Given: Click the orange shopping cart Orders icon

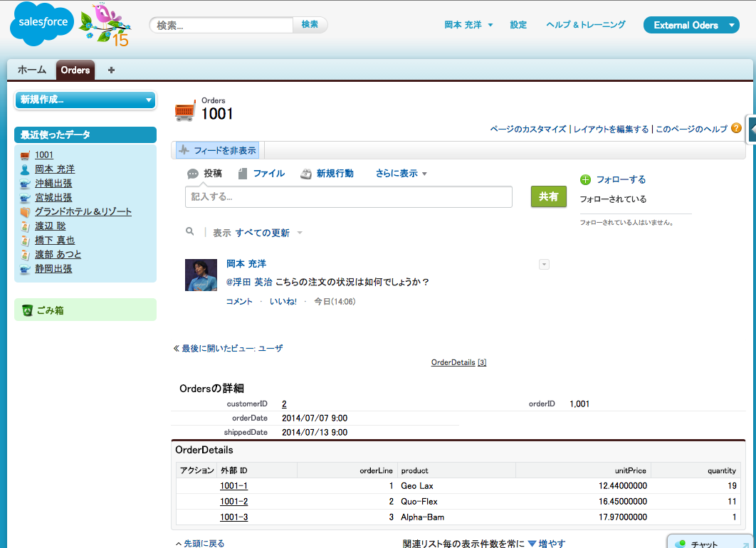Looking at the screenshot, I should [x=184, y=110].
